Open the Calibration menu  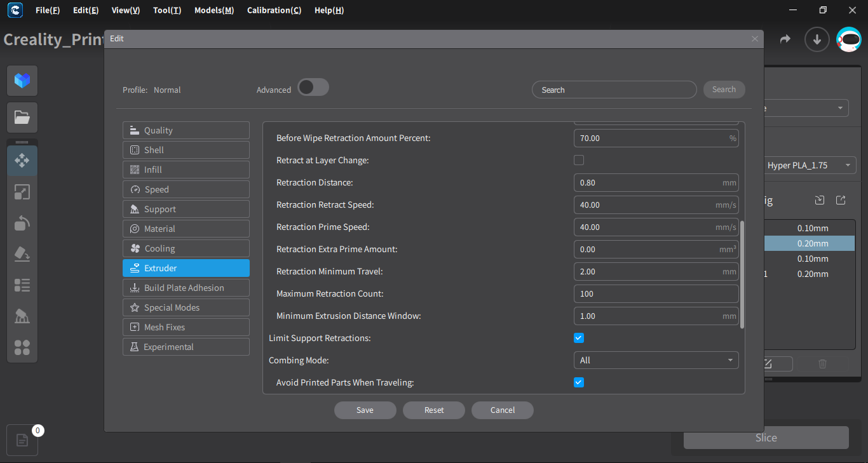274,10
